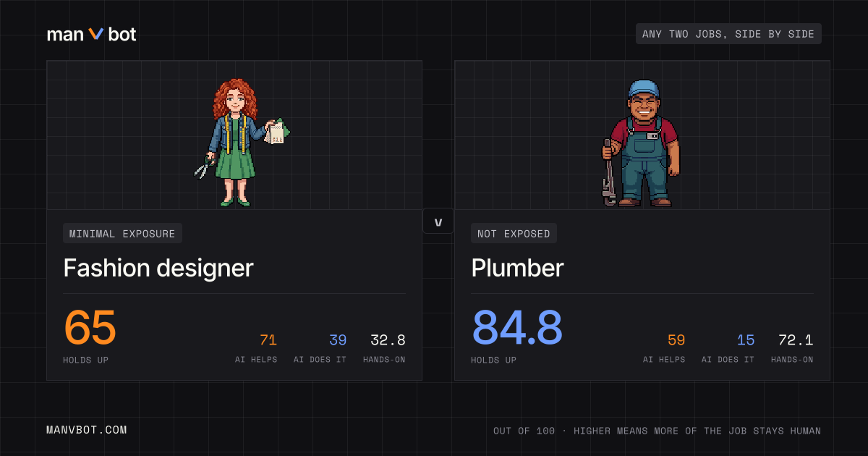Click the 'Fashion designer' title
The height and width of the screenshot is (456, 868).
click(x=158, y=269)
